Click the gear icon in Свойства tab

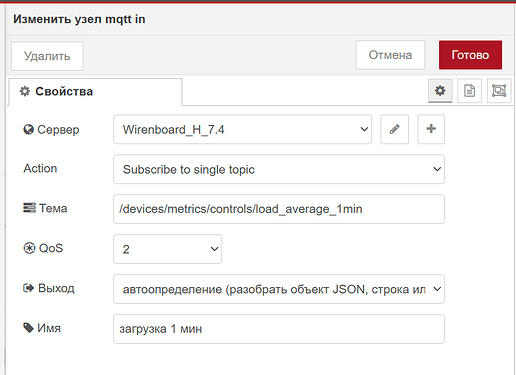pos(25,91)
